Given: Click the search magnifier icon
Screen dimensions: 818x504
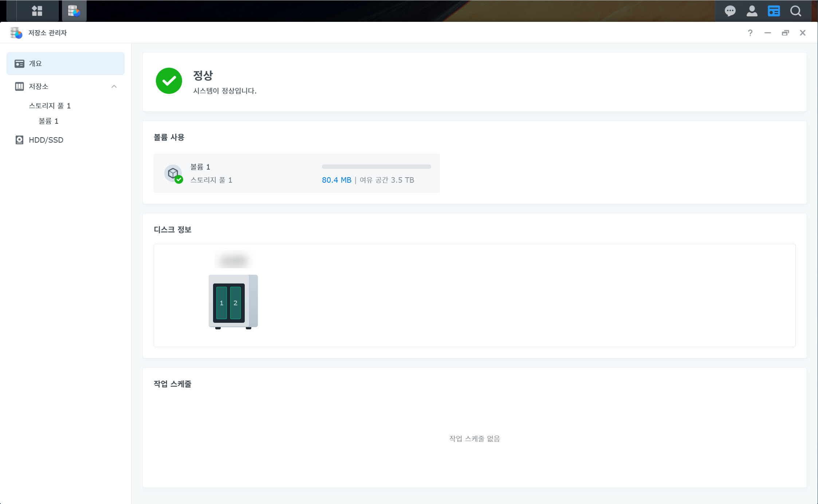Looking at the screenshot, I should 795,11.
